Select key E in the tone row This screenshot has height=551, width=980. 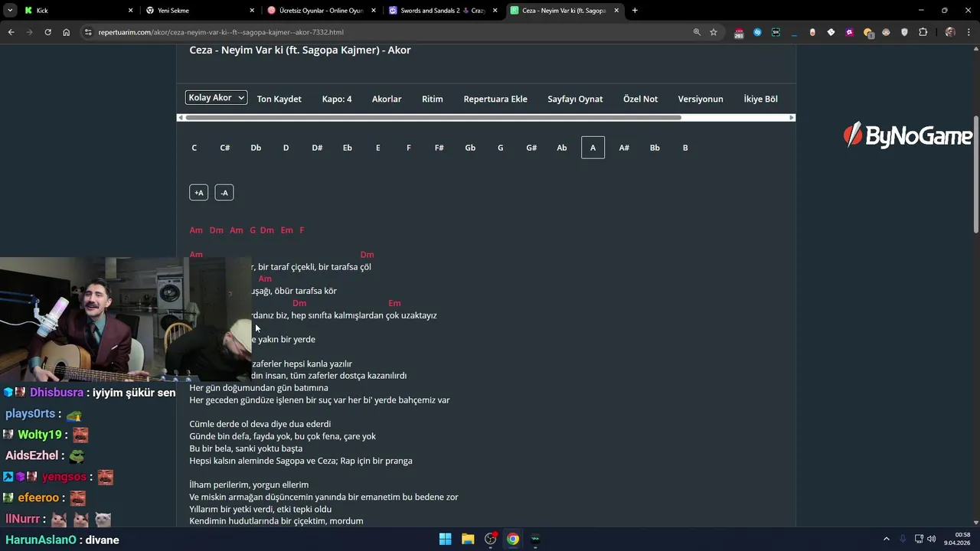pos(378,148)
